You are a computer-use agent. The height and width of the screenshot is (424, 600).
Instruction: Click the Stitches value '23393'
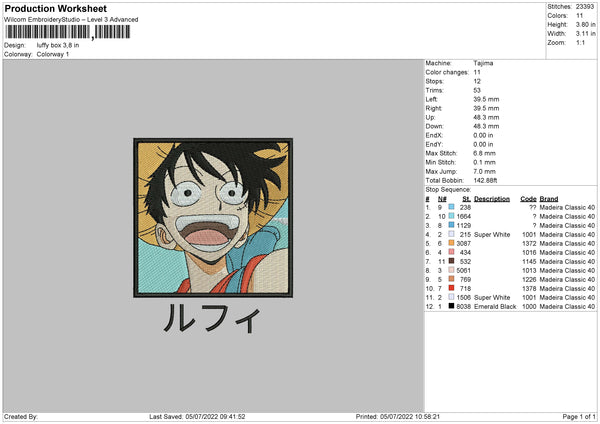click(585, 7)
